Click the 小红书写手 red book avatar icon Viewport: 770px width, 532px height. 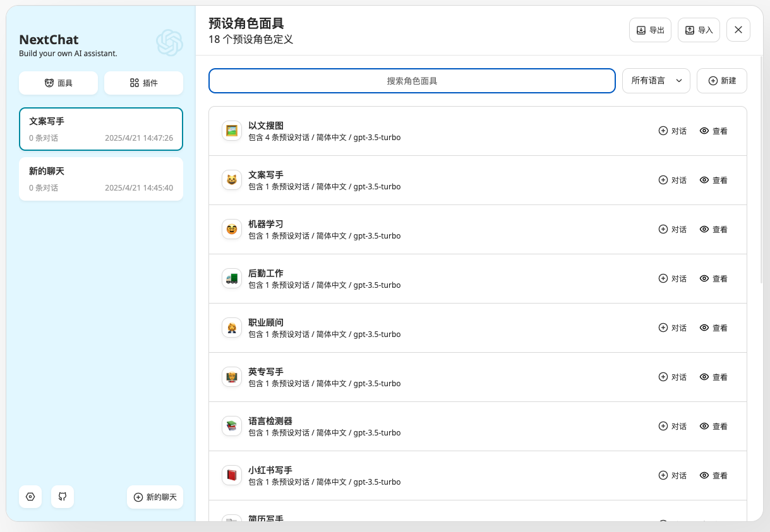pos(231,475)
